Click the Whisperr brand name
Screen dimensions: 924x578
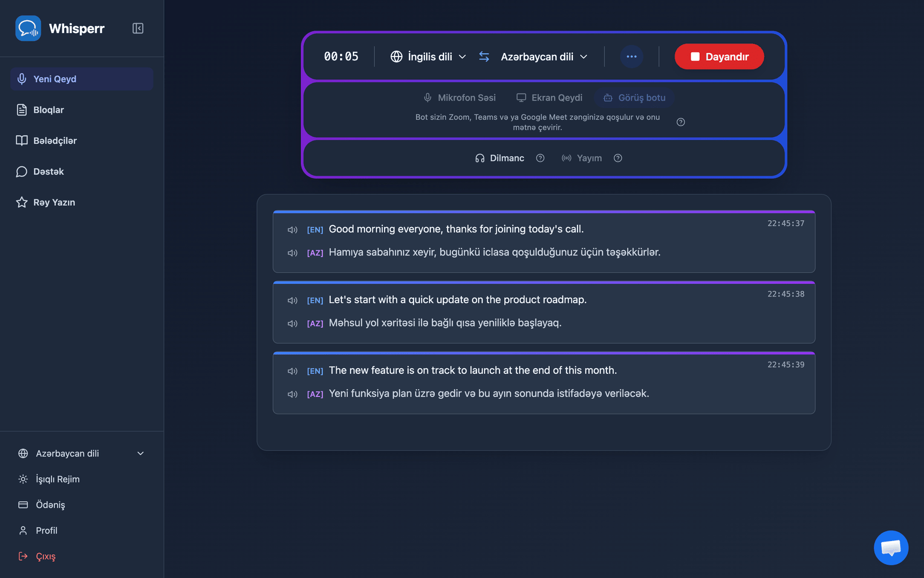click(77, 28)
